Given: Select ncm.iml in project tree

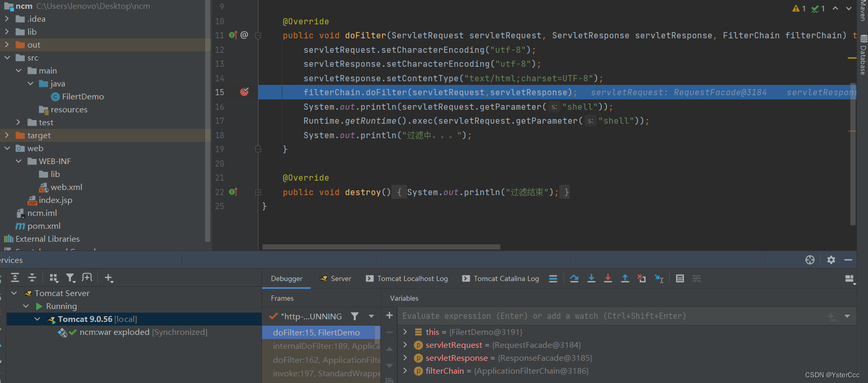Looking at the screenshot, I should [x=37, y=213].
